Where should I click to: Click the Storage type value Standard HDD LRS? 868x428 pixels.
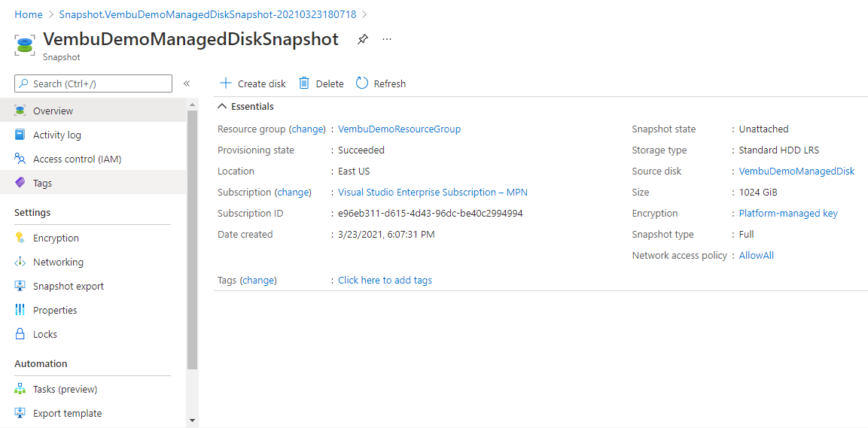(779, 150)
